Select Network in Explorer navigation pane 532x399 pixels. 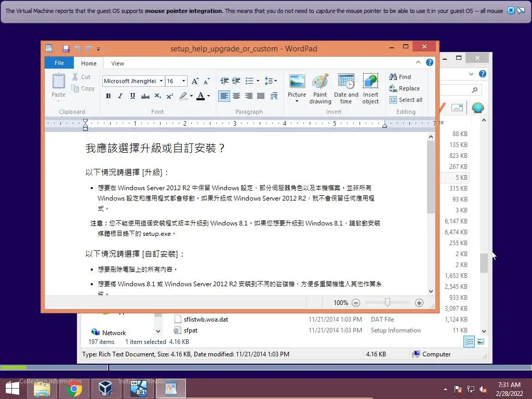(109, 332)
